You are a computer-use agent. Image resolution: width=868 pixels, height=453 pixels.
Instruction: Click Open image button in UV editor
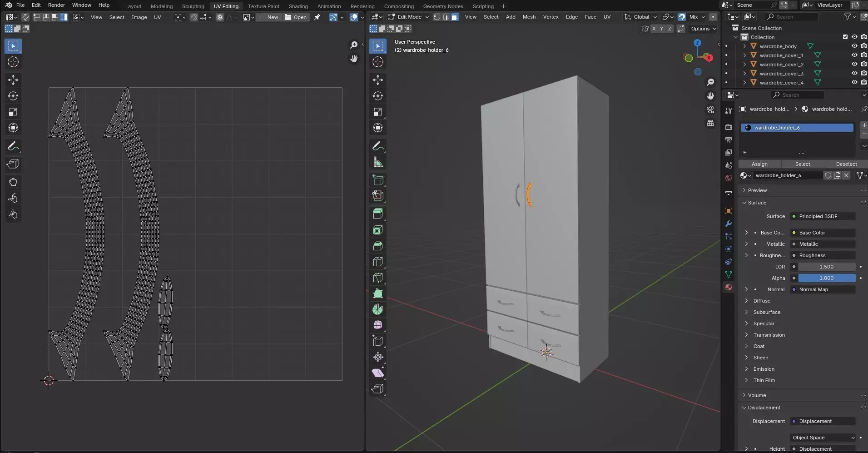pos(296,17)
